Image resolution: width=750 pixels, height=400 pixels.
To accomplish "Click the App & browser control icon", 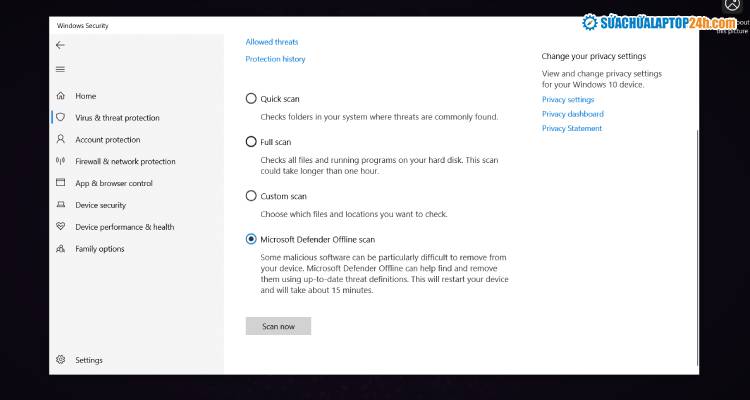I will 61,183.
